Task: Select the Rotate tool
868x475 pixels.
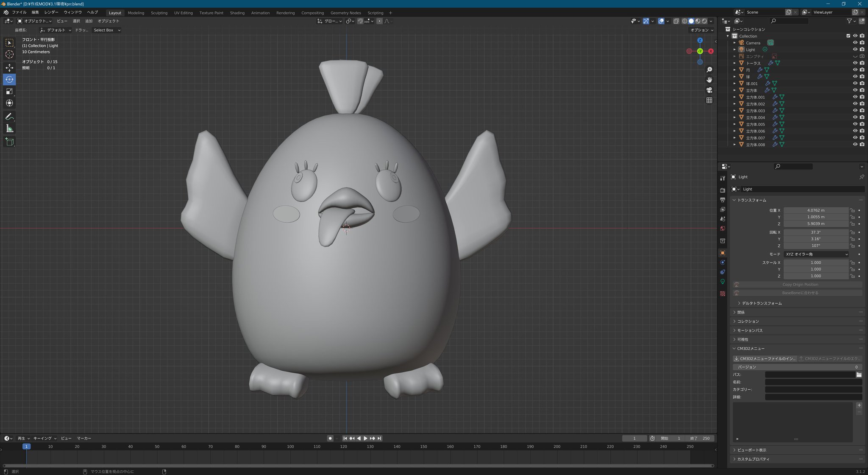Action: [x=9, y=79]
